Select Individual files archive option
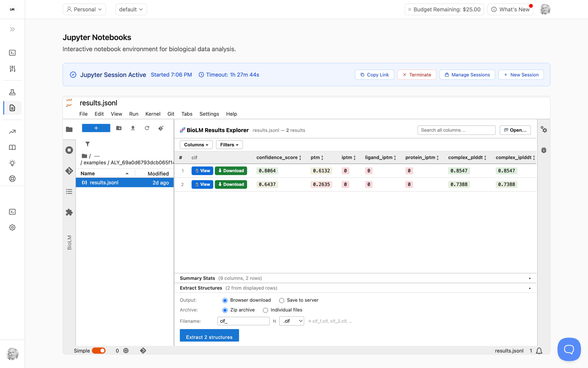This screenshot has width=588, height=368. 265,310
